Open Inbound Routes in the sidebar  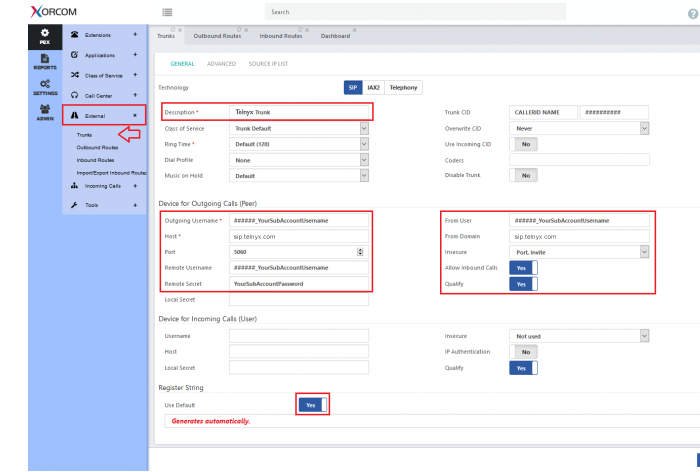click(x=95, y=160)
